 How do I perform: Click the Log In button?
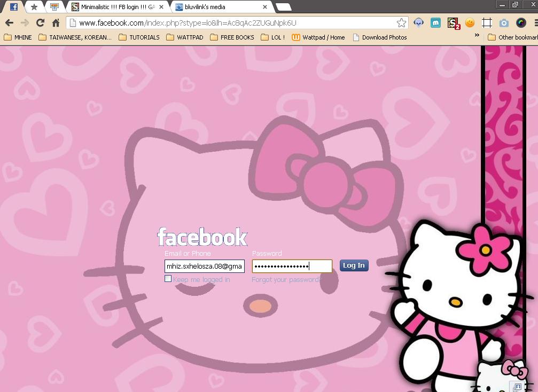click(354, 265)
